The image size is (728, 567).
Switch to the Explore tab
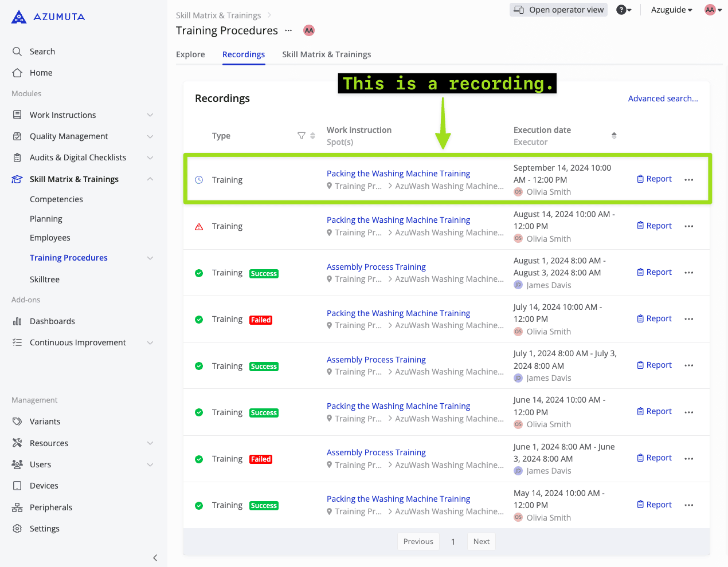[190, 54]
